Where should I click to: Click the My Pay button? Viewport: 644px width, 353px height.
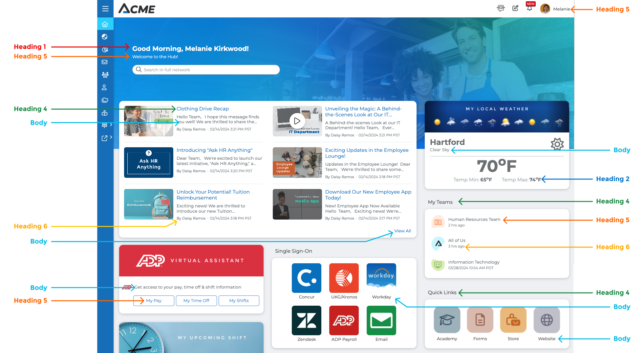click(x=154, y=301)
